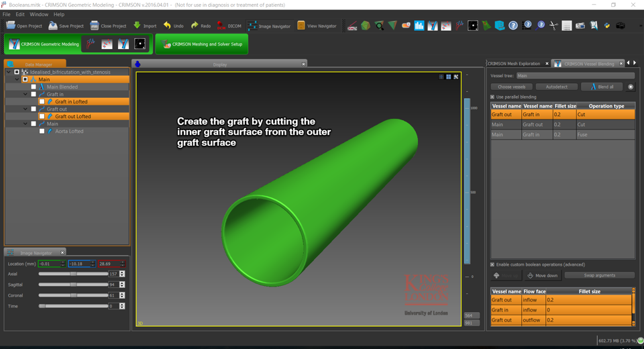Switch to CRIMSON Mesh Exploration tab

point(514,64)
